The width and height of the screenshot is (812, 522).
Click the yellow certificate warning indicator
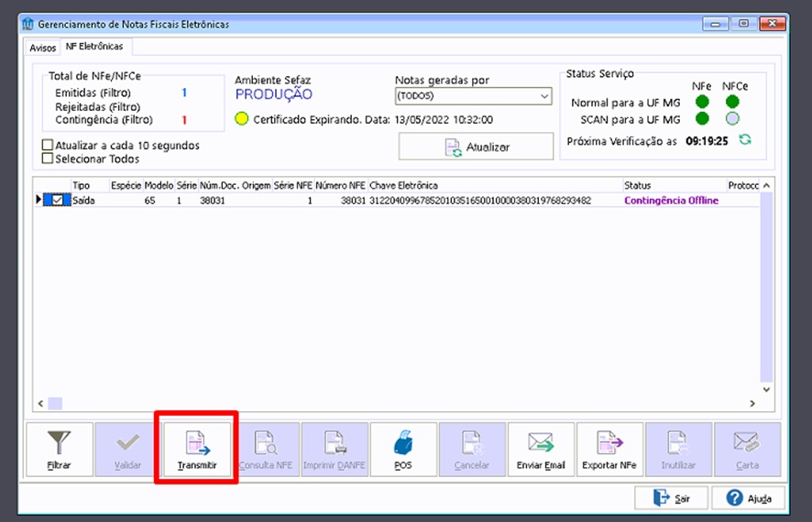click(x=241, y=119)
